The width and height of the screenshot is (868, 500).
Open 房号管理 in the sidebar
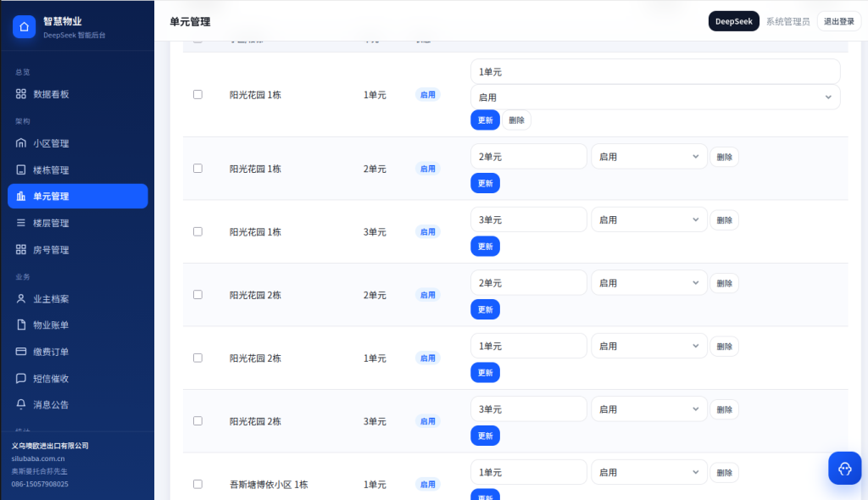pos(77,250)
